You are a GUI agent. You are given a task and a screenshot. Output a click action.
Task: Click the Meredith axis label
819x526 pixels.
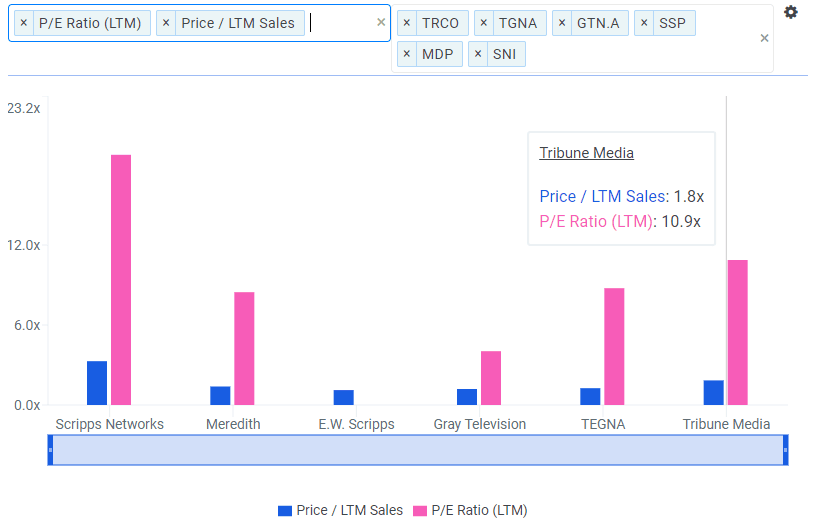click(233, 424)
